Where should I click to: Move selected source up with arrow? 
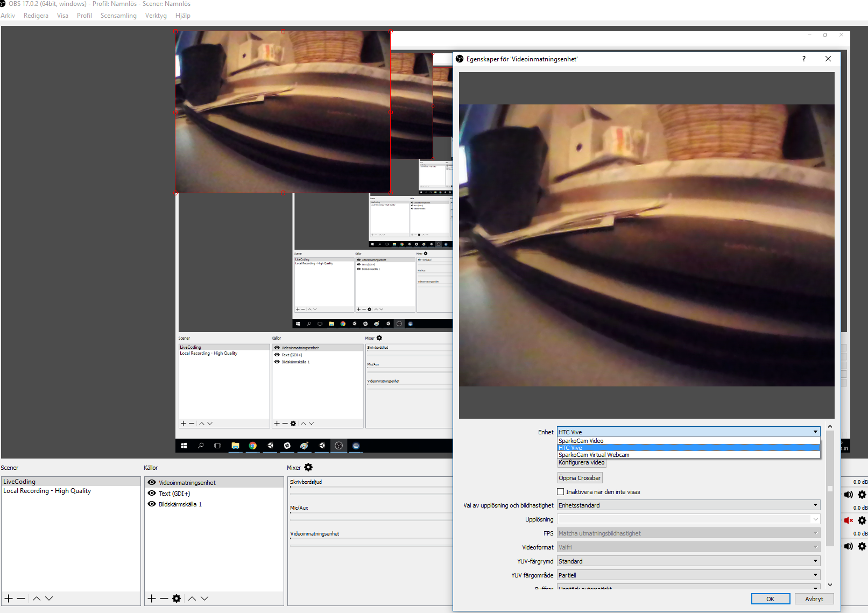tap(192, 598)
